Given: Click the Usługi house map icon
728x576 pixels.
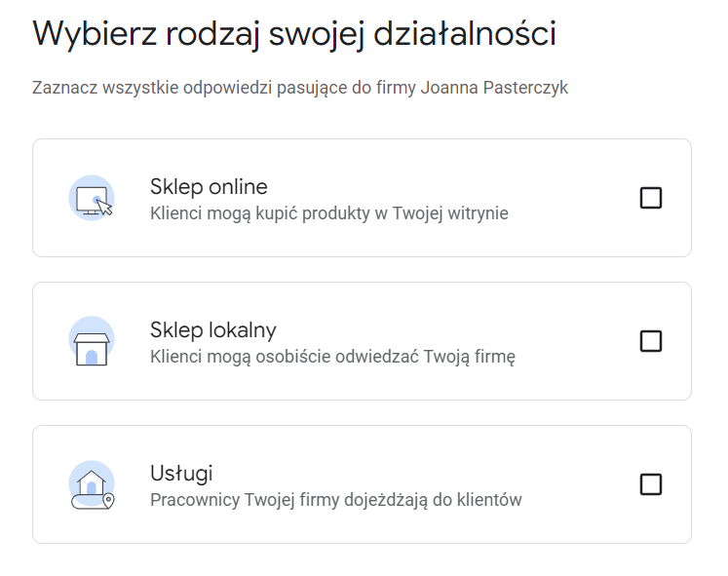Looking at the screenshot, I should (90, 484).
